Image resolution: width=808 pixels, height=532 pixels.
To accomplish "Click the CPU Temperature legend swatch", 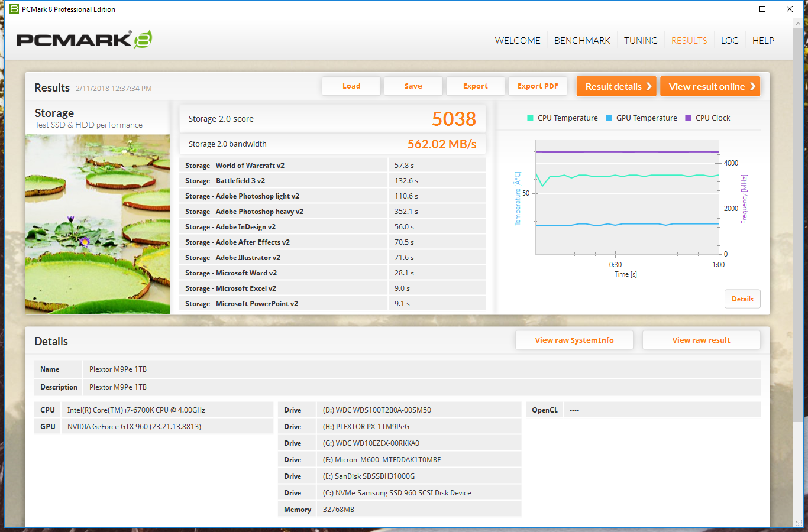I will 530,118.
